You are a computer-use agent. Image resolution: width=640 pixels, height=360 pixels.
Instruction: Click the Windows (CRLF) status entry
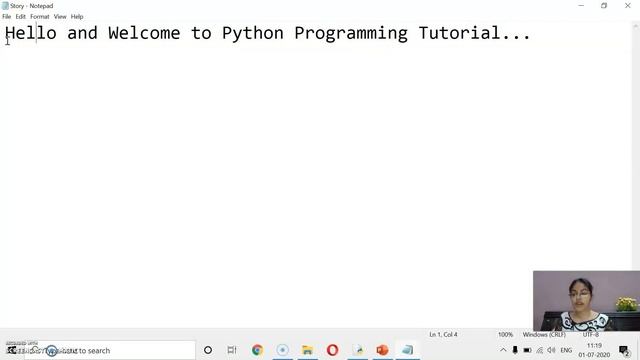tap(544, 334)
